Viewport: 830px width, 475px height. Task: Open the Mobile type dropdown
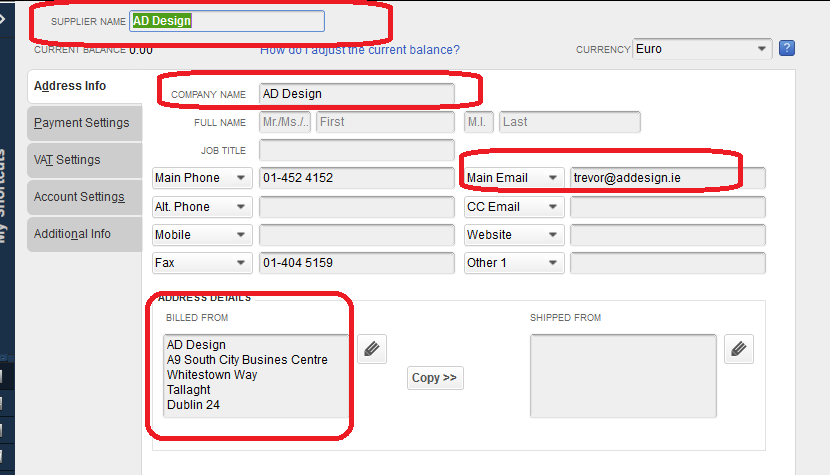(x=202, y=235)
